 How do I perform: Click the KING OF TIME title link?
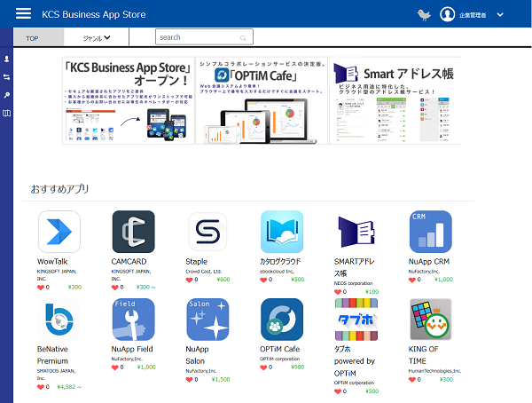pyautogui.click(x=424, y=355)
